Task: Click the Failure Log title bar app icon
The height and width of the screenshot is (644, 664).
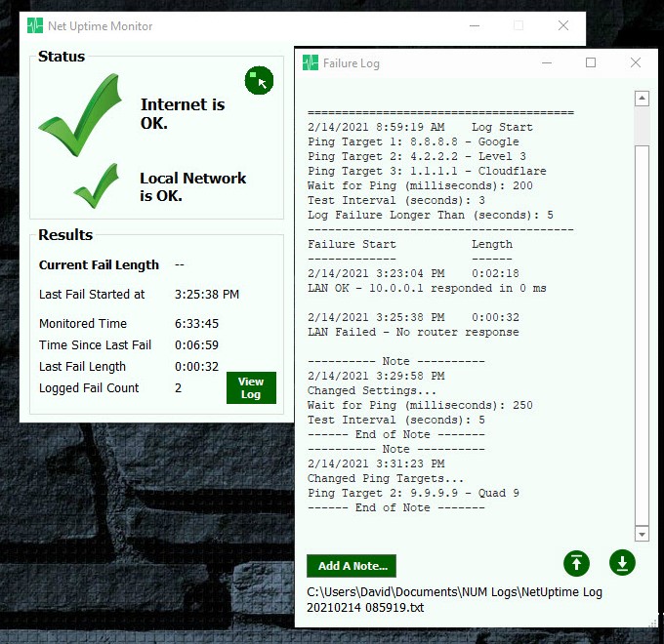Action: click(311, 63)
